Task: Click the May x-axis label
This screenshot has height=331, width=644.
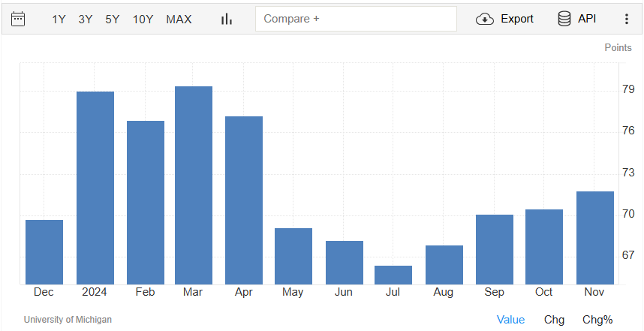Action: [293, 292]
